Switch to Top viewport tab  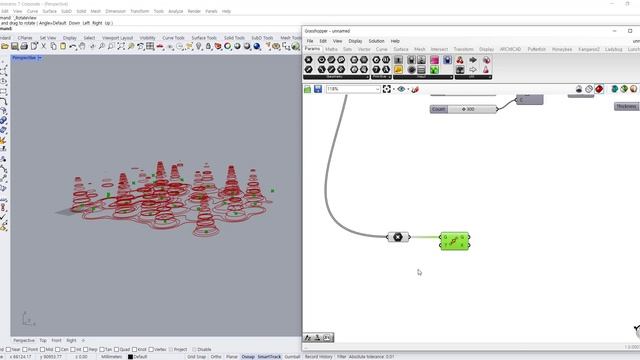point(43,340)
